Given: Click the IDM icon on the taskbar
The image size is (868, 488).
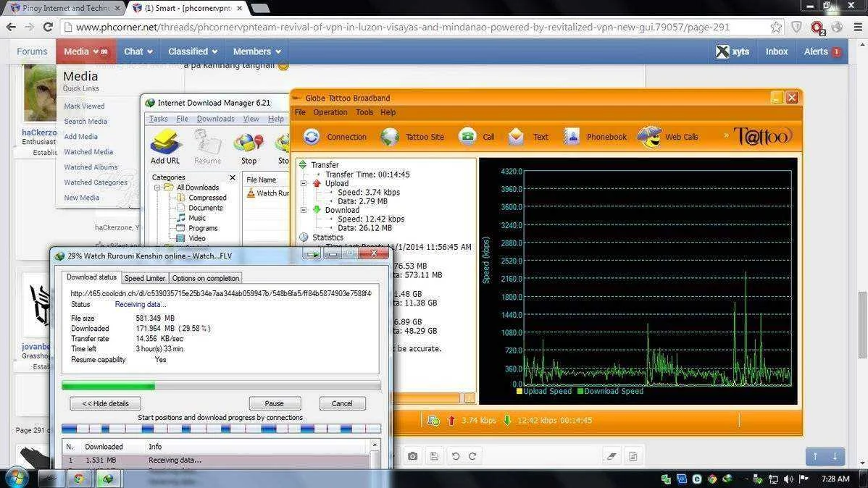Looking at the screenshot, I should coord(108,479).
